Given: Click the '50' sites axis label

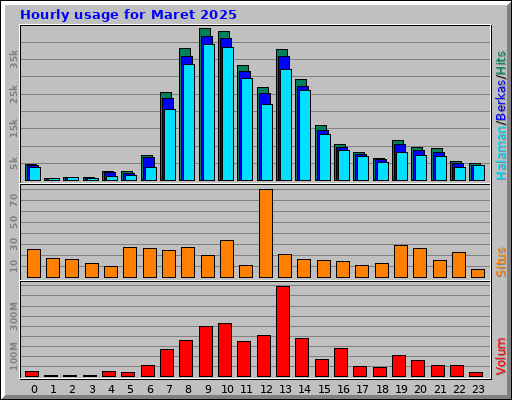Looking at the screenshot, I should click(13, 222).
